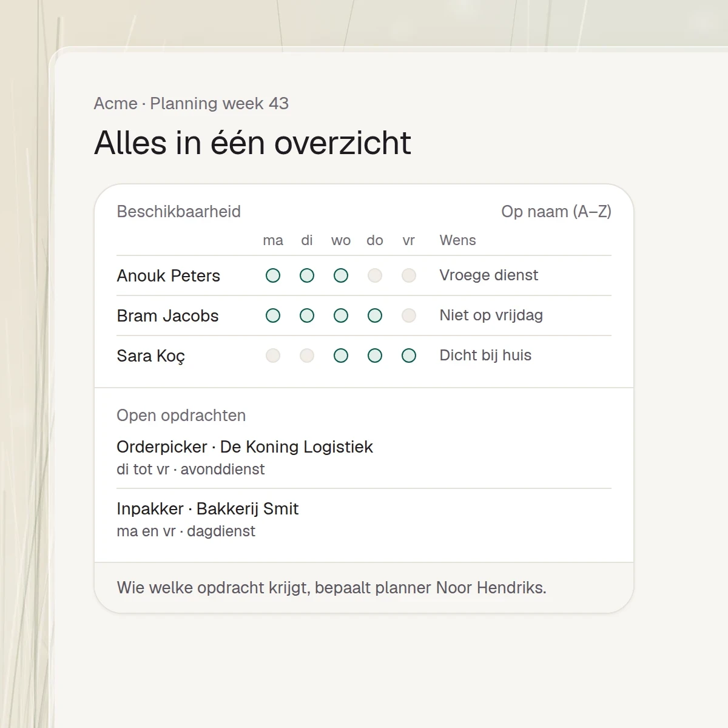Toggle Sara Koç Monday availability dot
The height and width of the screenshot is (728, 728).
(x=273, y=356)
